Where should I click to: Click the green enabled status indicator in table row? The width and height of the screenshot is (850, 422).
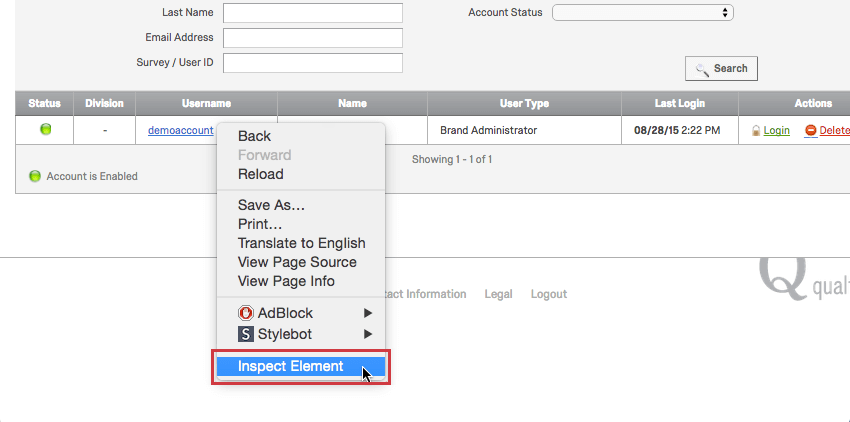pos(46,129)
